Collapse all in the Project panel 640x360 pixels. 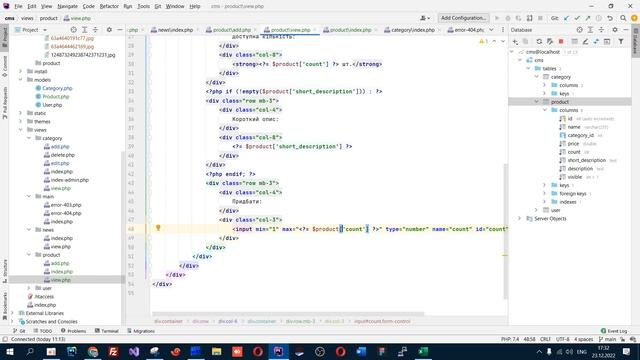click(x=96, y=30)
